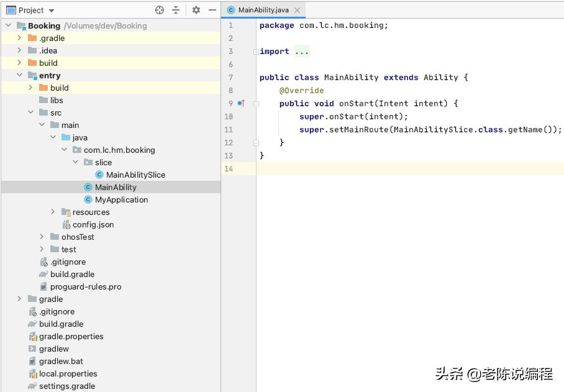Screen dimensions: 564x392
Task: Open root .gitignore file
Action: 57,311
